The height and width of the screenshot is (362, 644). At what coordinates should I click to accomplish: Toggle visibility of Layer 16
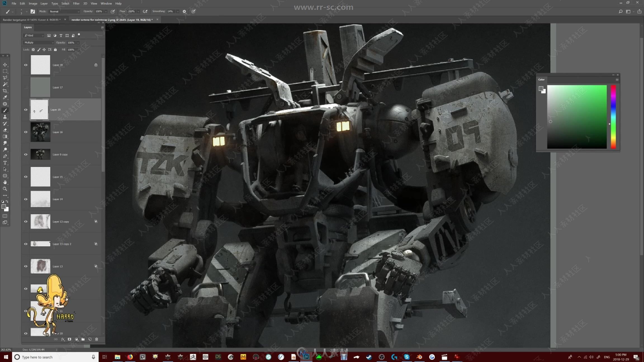(x=26, y=132)
